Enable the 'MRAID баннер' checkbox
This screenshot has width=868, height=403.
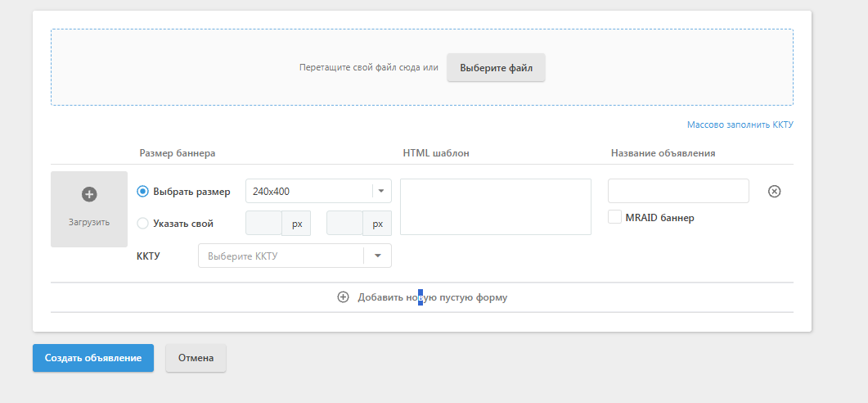pos(615,217)
